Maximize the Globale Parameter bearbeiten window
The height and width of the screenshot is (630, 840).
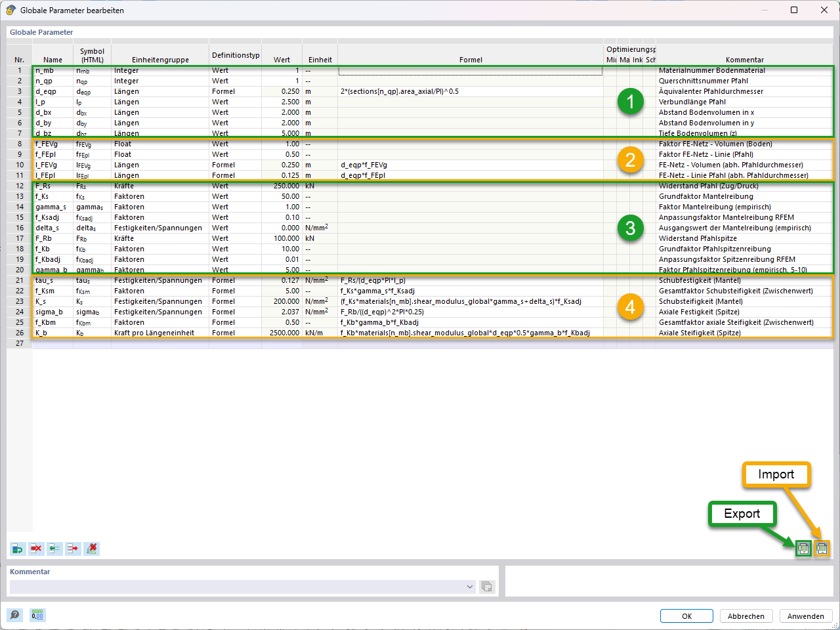point(794,10)
